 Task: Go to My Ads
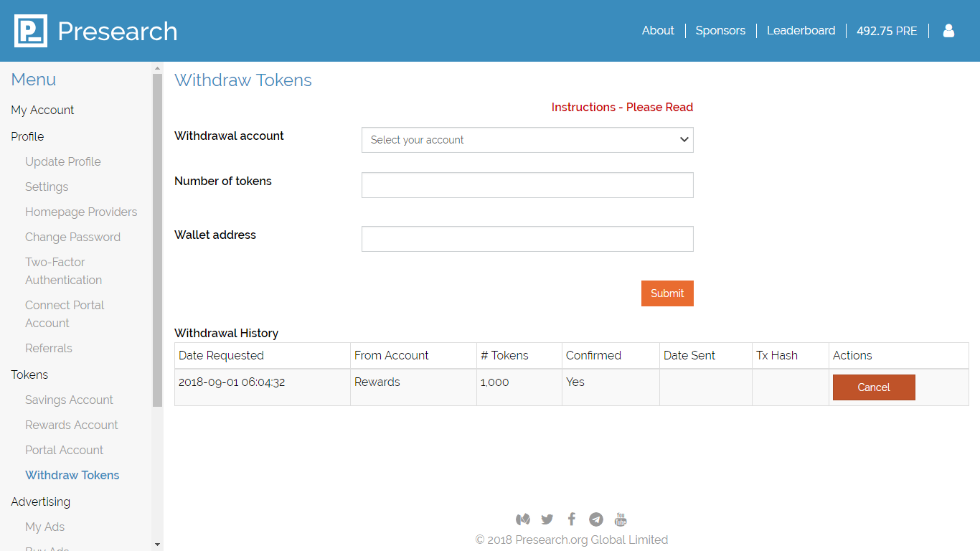click(x=44, y=527)
